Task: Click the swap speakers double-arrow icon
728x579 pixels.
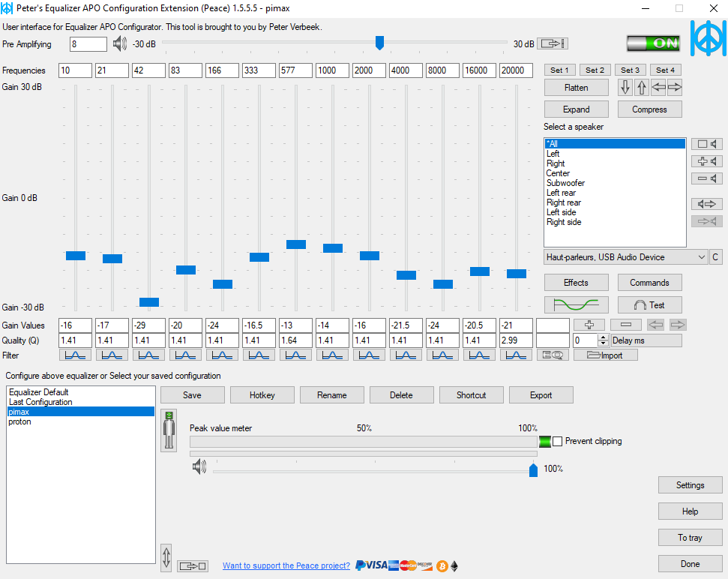Action: click(707, 204)
